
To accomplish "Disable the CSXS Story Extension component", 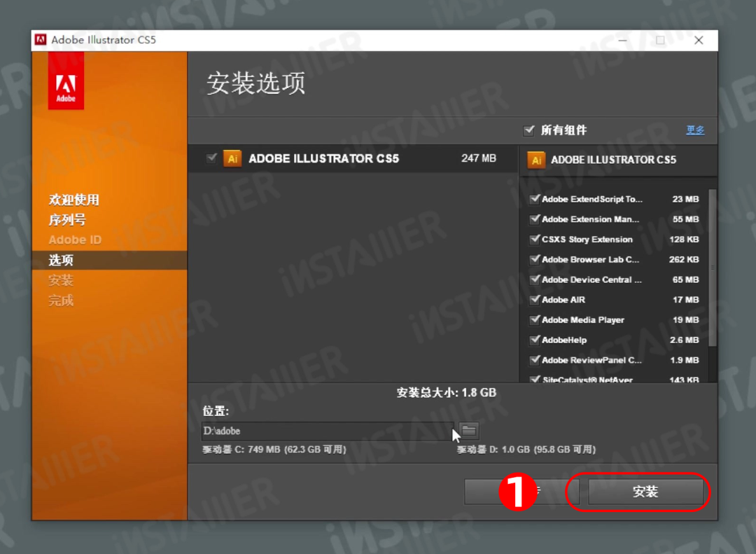I will tap(534, 240).
